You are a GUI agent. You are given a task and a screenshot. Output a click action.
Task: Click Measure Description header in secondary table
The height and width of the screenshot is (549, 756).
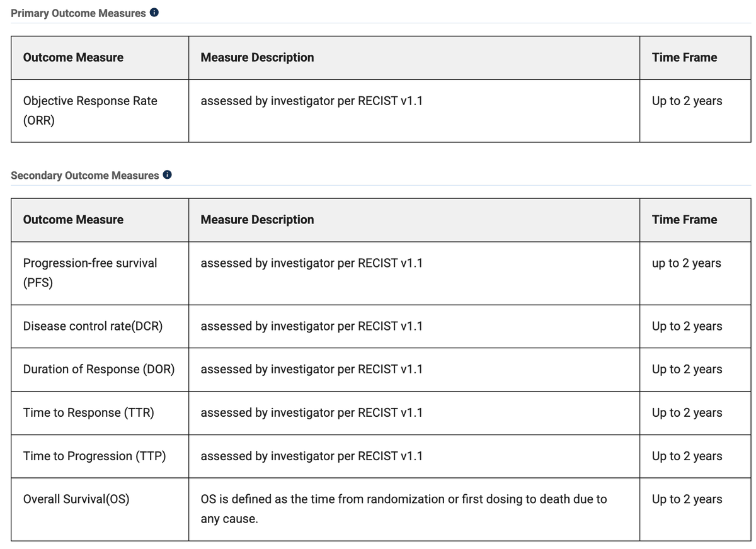click(x=414, y=220)
